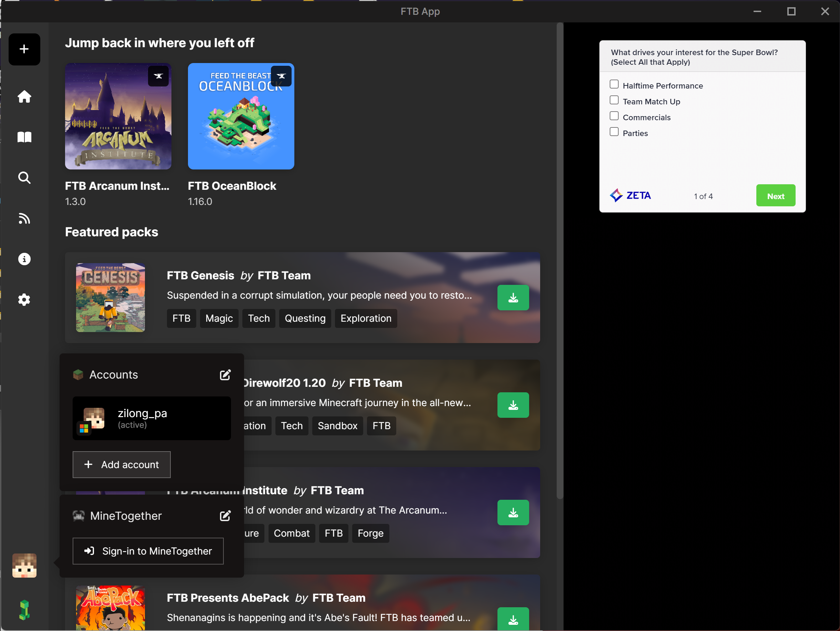Open the Home sidebar icon
The width and height of the screenshot is (840, 631).
point(24,96)
